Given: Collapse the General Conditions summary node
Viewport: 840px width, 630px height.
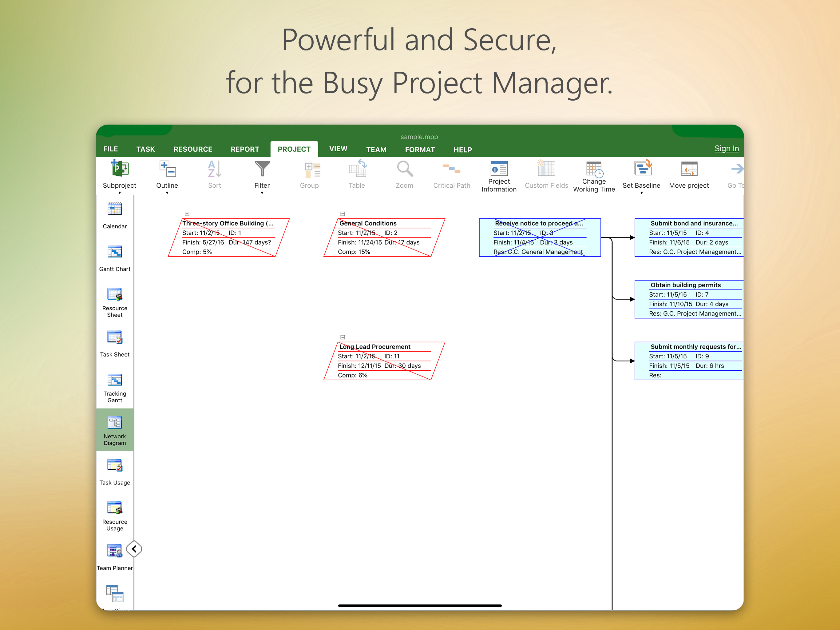Looking at the screenshot, I should point(343,214).
